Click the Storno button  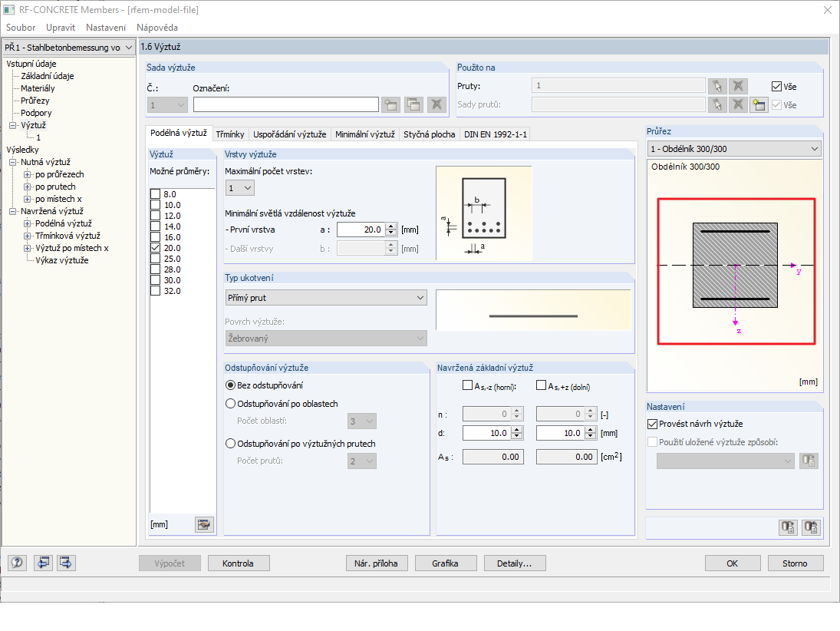795,563
